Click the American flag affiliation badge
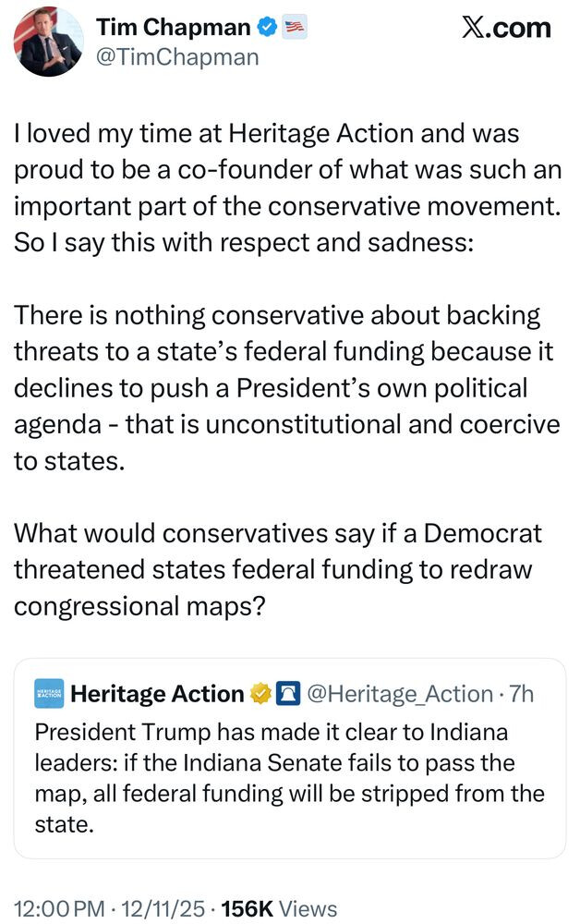 (295, 28)
